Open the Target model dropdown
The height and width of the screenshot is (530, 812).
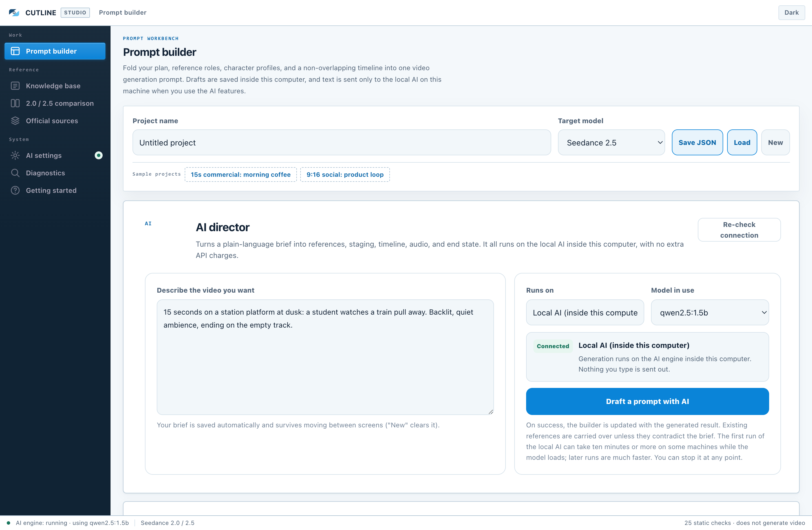click(x=611, y=143)
